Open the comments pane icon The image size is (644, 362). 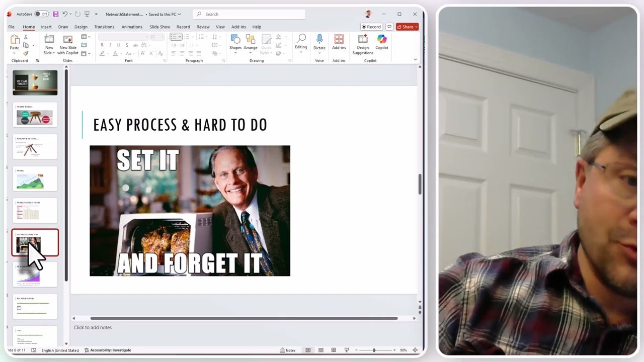click(389, 27)
